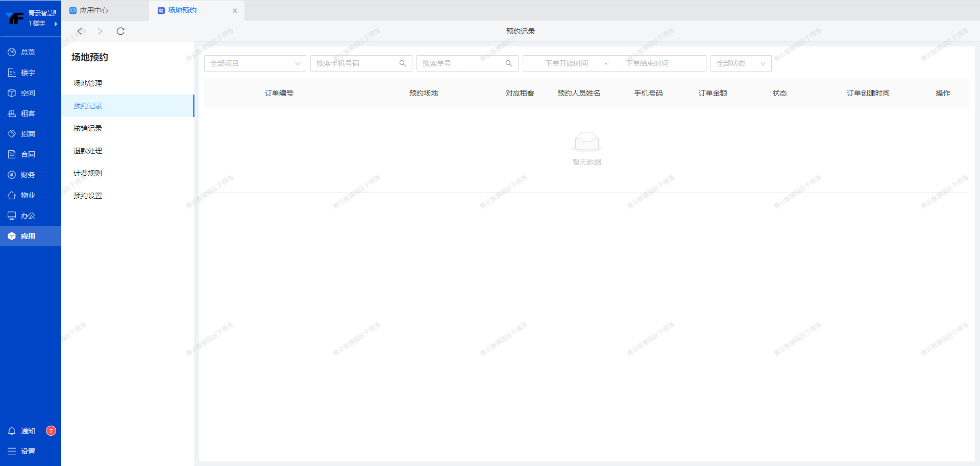Switch to the 应用中心 tab
The height and width of the screenshot is (466, 980).
click(x=94, y=10)
